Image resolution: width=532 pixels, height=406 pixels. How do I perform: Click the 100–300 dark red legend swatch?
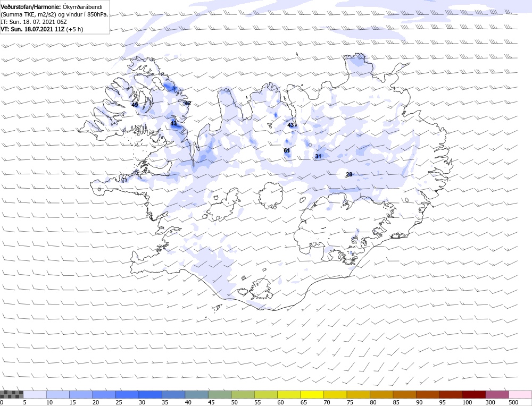click(473, 394)
